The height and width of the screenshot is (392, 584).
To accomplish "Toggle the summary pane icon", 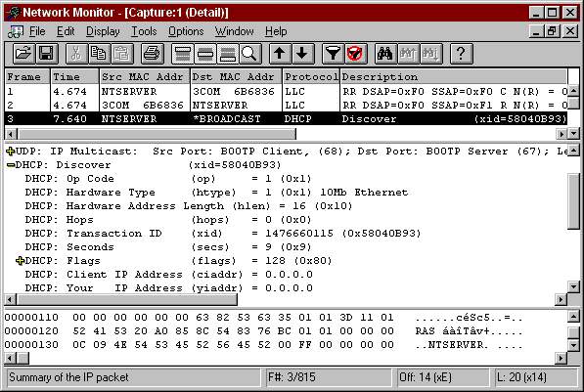I will (x=183, y=54).
